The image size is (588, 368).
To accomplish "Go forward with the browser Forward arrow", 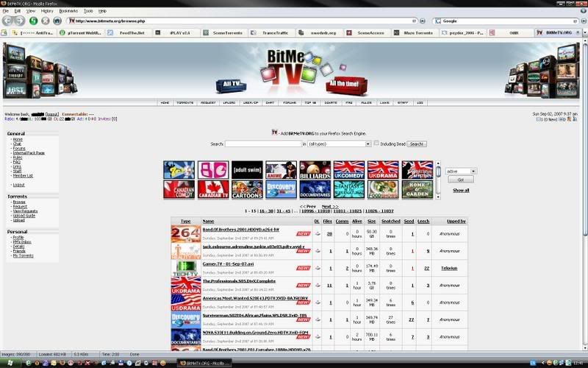I will click(19, 21).
